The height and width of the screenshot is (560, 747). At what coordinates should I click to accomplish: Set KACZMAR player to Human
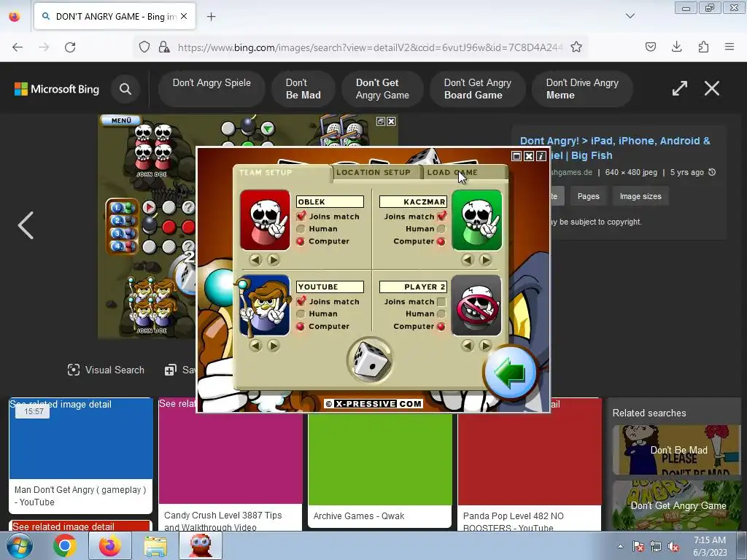pyautogui.click(x=441, y=229)
